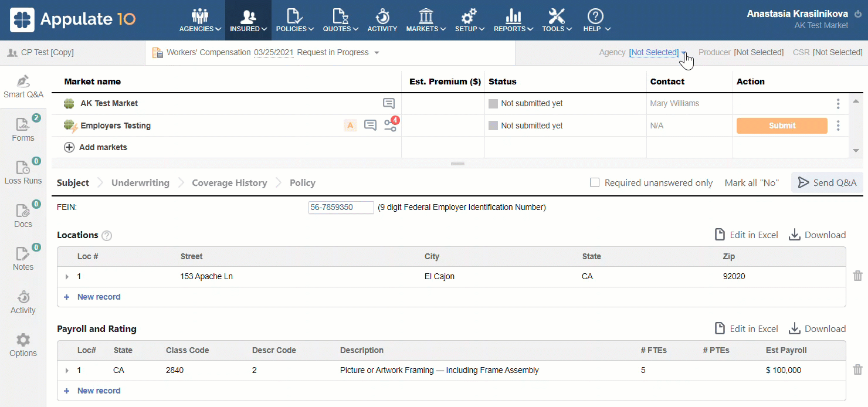The width and height of the screenshot is (868, 407).
Task: Open the Agency Not Selected dropdown
Action: click(x=657, y=52)
